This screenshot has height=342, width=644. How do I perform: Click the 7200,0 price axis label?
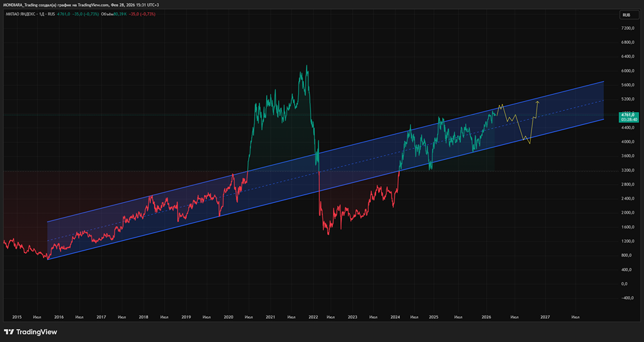tap(629, 29)
